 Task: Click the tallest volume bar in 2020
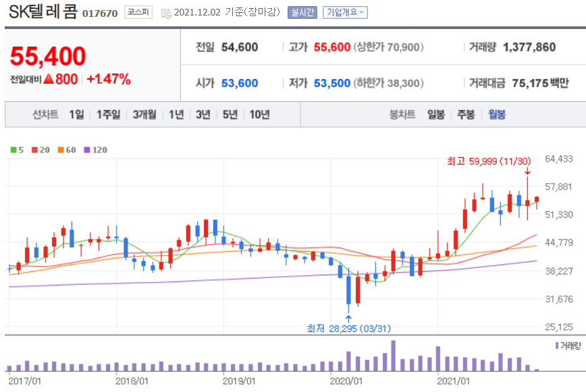393,356
